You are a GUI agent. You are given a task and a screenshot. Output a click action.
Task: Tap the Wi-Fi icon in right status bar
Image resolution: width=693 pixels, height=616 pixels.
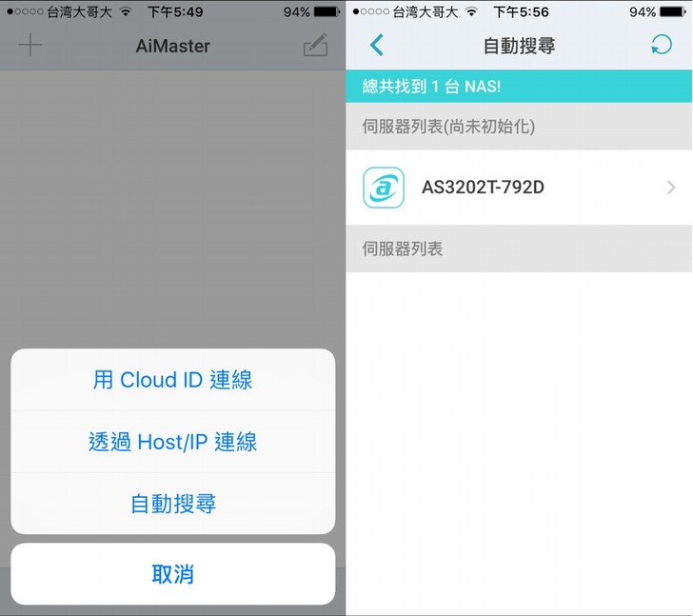point(472,12)
